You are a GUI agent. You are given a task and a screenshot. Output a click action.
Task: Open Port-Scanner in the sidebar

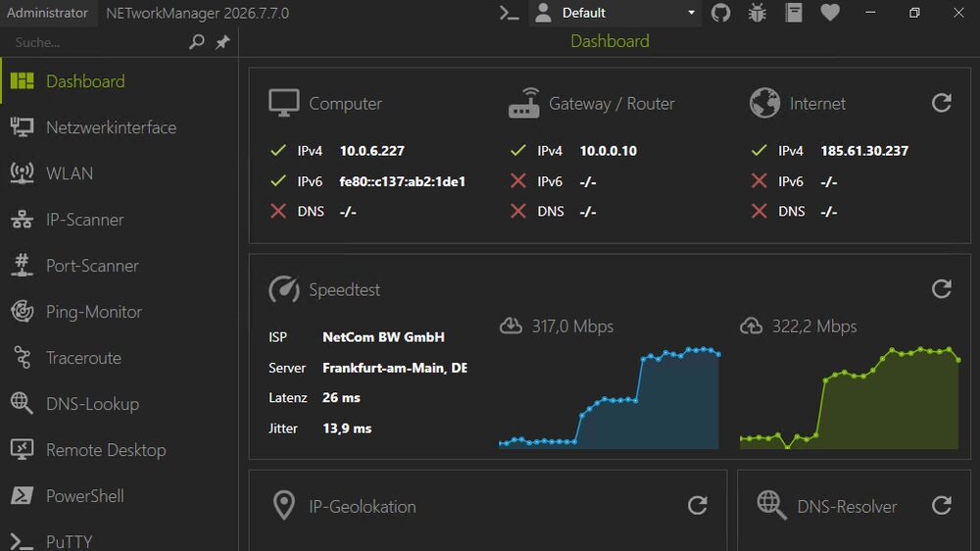tap(119, 266)
